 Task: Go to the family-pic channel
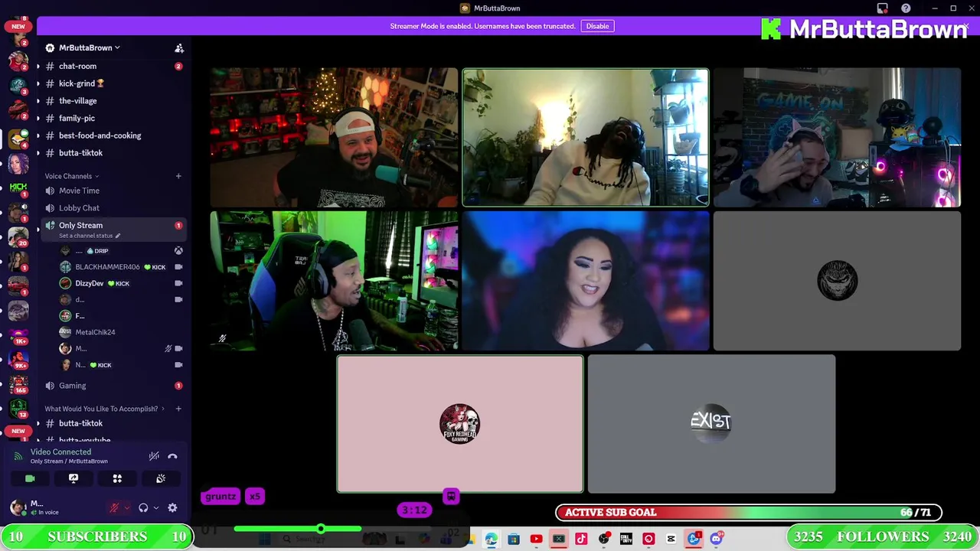tap(113, 119)
